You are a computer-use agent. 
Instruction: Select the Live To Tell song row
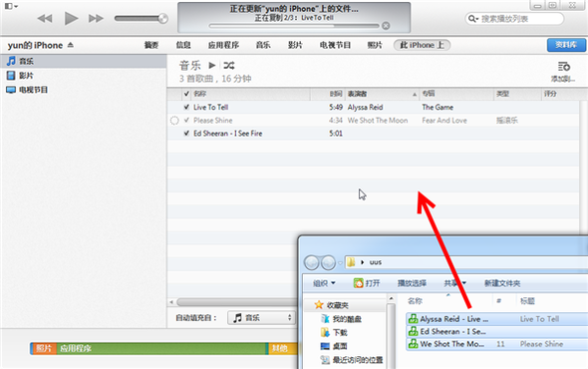coord(373,108)
